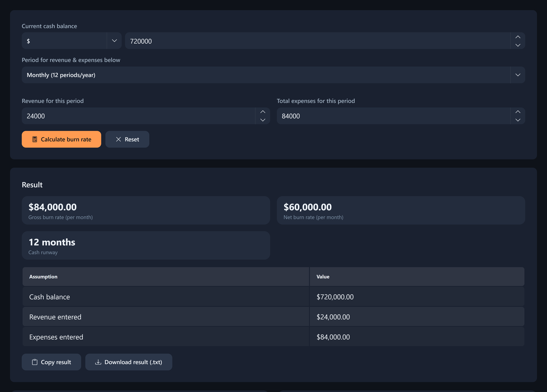The image size is (547, 392).
Task: Click the download arrow icon
Action: click(x=98, y=362)
